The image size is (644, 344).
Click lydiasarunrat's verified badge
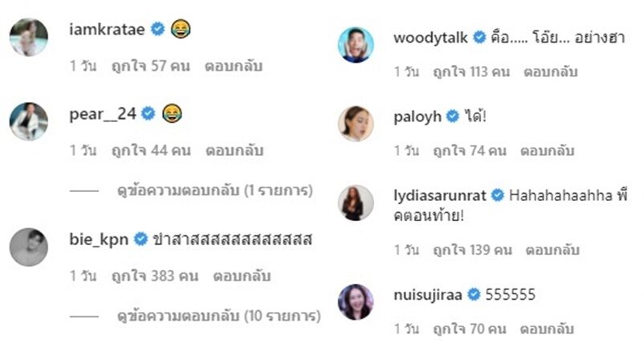[497, 195]
